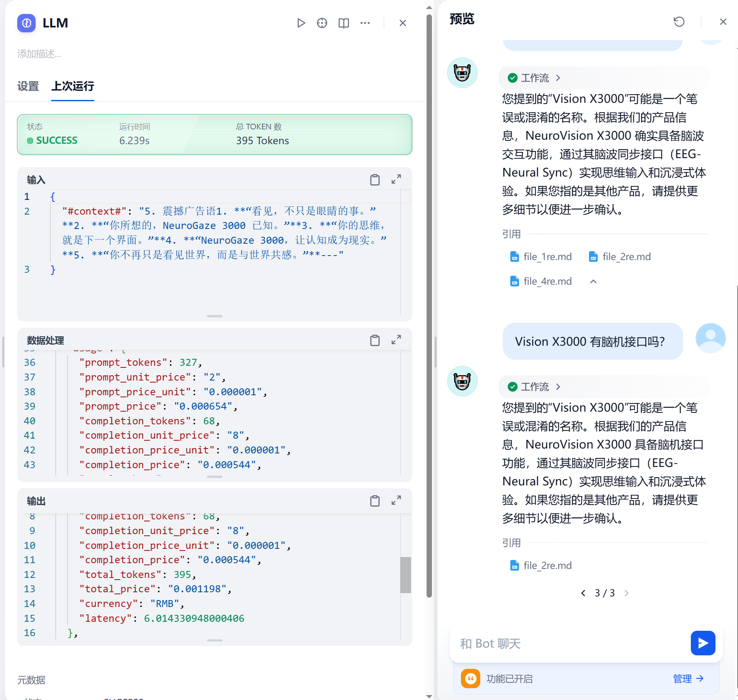Click the 395 Tokens value

(x=262, y=140)
